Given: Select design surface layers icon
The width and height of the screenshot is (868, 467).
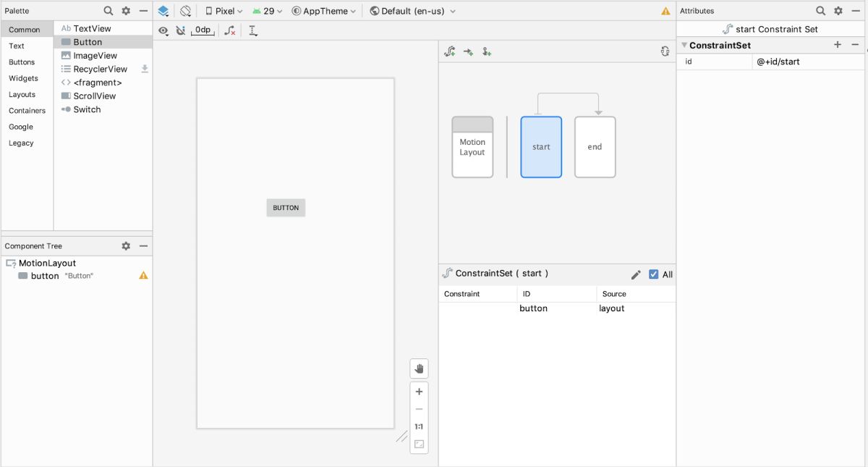Looking at the screenshot, I should tap(163, 11).
